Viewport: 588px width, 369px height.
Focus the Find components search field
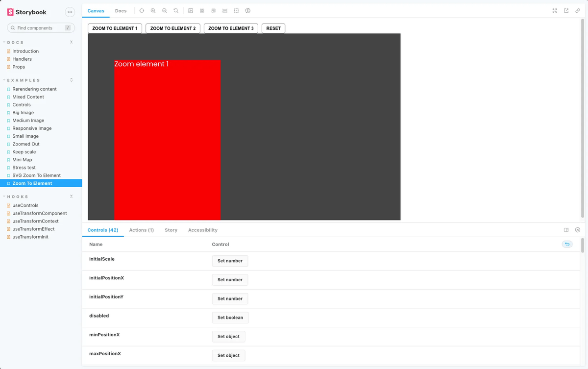41,28
